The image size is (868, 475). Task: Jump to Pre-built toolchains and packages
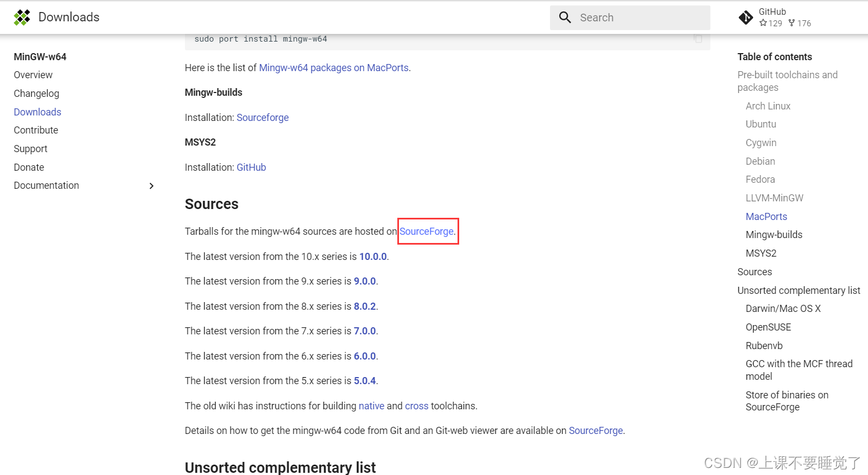pos(788,81)
